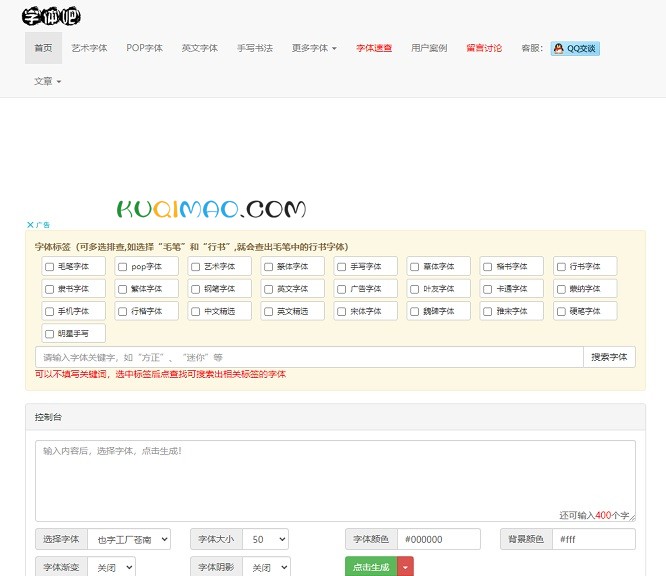Go to 首页 in the navigation bar
This screenshot has width=666, height=576.
[x=43, y=48]
